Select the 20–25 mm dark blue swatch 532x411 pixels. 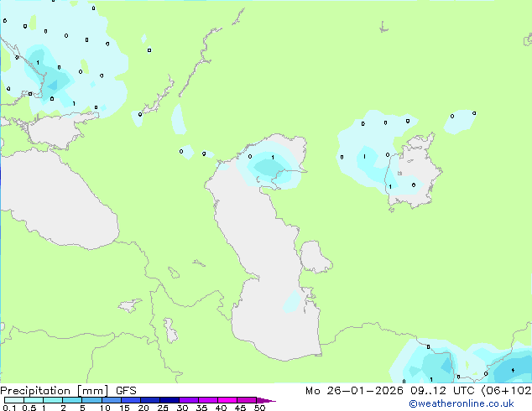(150, 400)
